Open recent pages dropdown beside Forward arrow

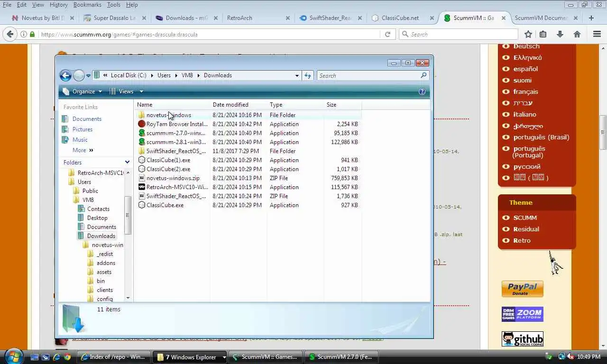pyautogui.click(x=88, y=76)
